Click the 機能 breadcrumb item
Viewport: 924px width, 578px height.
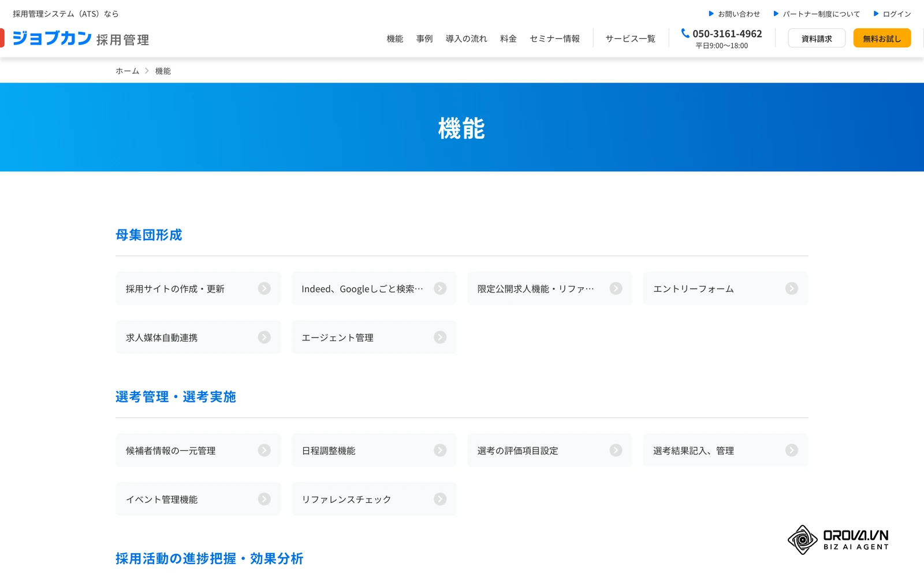tap(163, 71)
